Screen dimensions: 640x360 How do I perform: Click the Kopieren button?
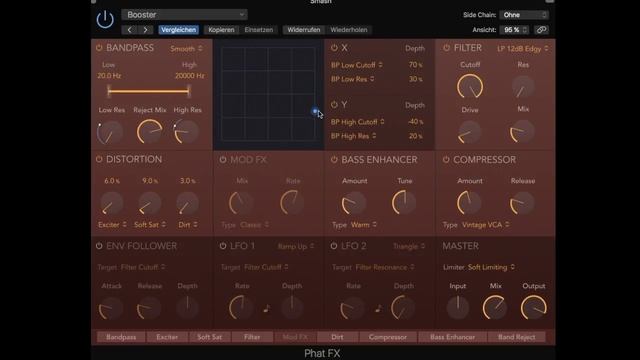tap(221, 30)
